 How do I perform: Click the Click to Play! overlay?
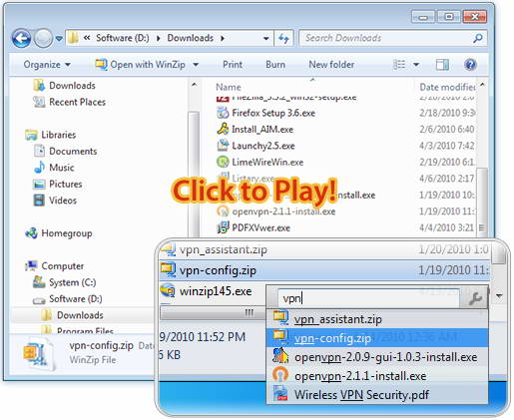255,191
